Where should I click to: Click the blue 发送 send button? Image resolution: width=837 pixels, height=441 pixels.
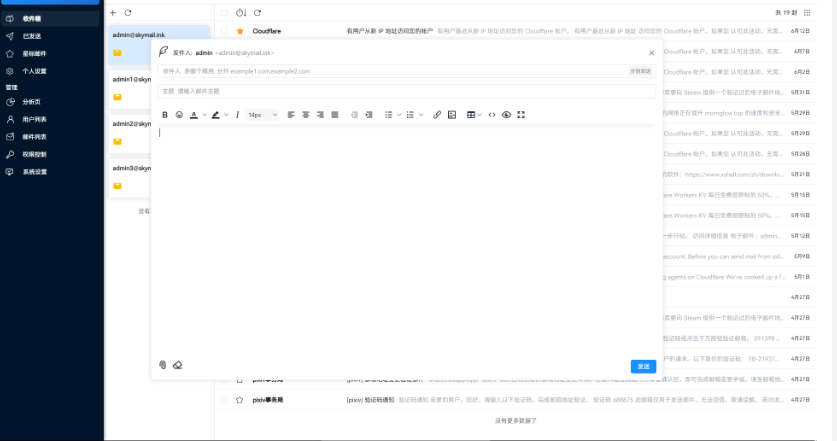click(643, 366)
